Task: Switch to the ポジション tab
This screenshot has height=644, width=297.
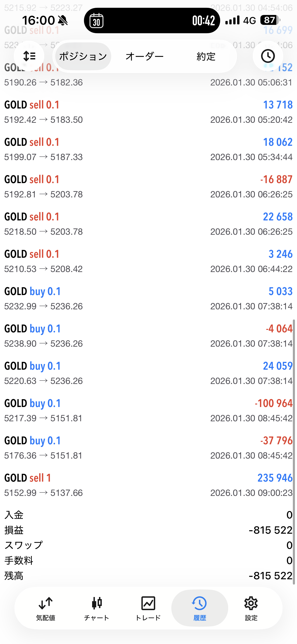Action: click(x=83, y=56)
